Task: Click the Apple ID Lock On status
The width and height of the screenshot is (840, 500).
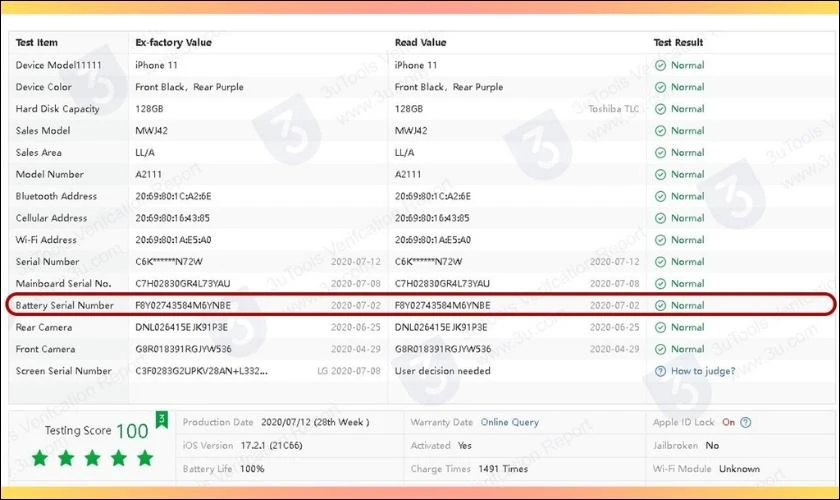Action: point(729,422)
